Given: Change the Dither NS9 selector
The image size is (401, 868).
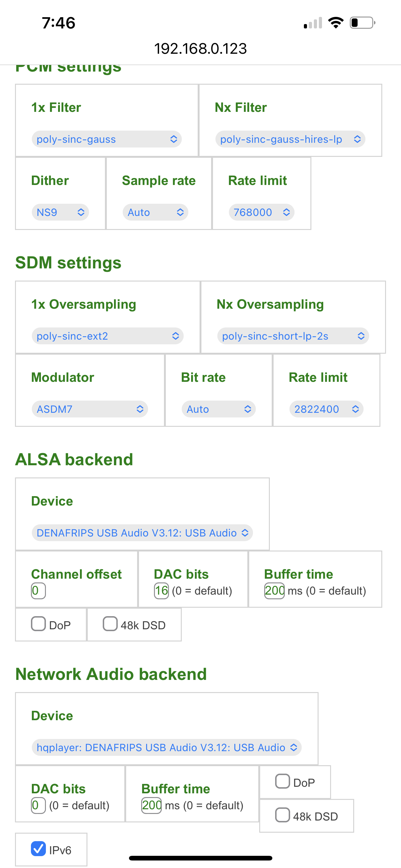Looking at the screenshot, I should coord(60,212).
